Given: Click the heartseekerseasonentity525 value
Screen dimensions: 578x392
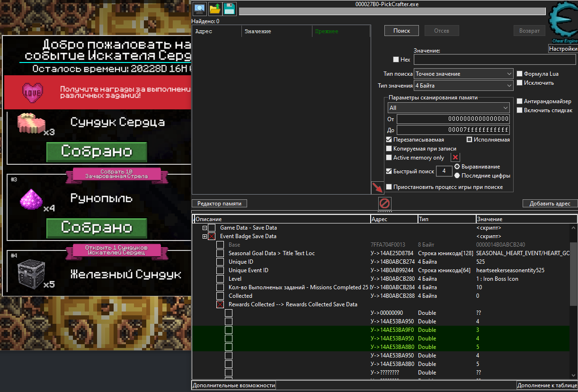Looking at the screenshot, I should 510,270.
